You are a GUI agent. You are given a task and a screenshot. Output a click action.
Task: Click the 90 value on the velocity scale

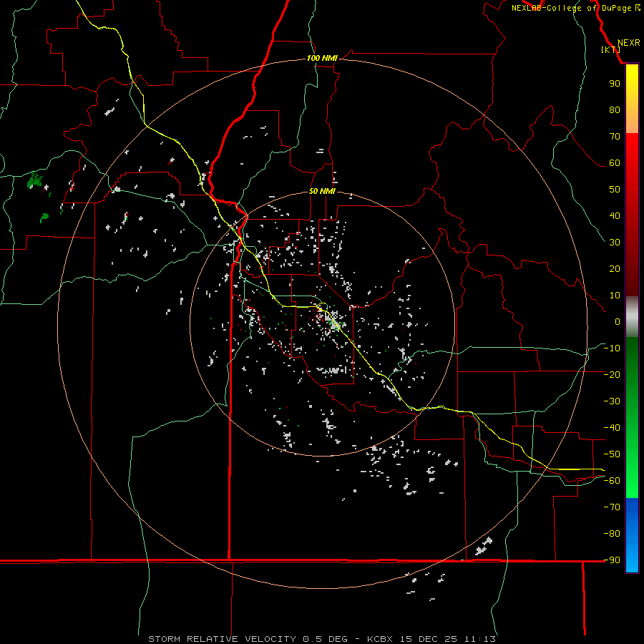(615, 84)
